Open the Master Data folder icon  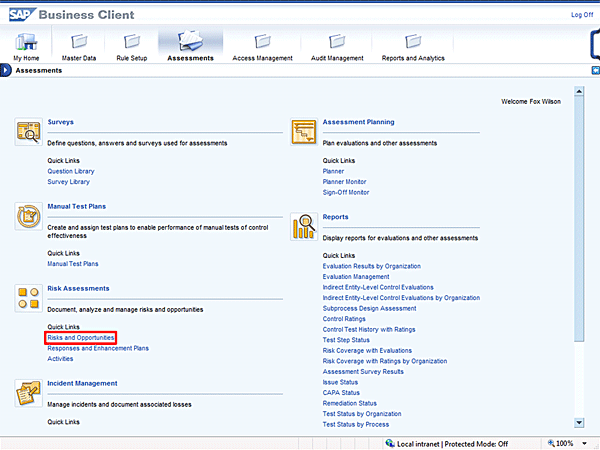point(79,41)
